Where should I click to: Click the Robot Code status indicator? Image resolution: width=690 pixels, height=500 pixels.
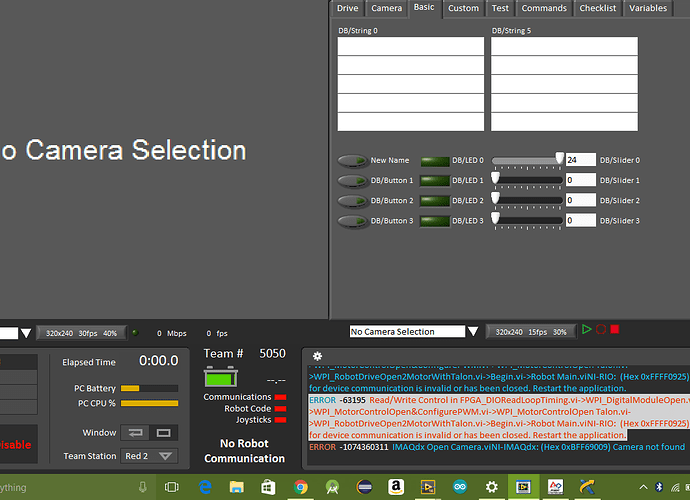(x=280, y=409)
